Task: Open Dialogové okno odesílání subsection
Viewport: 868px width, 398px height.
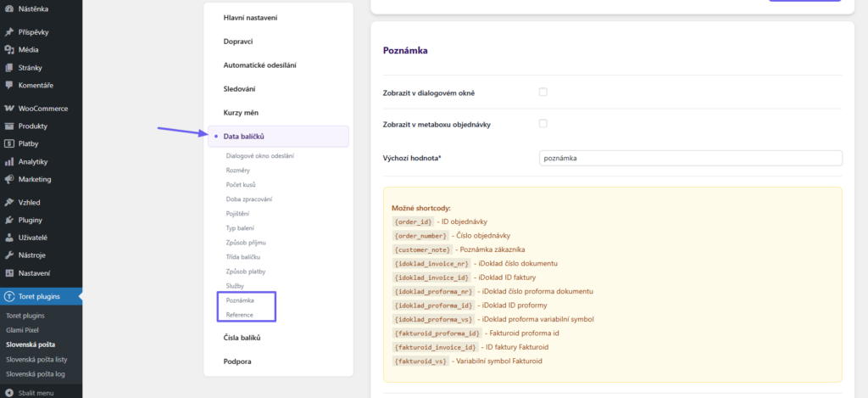Action: [259, 156]
